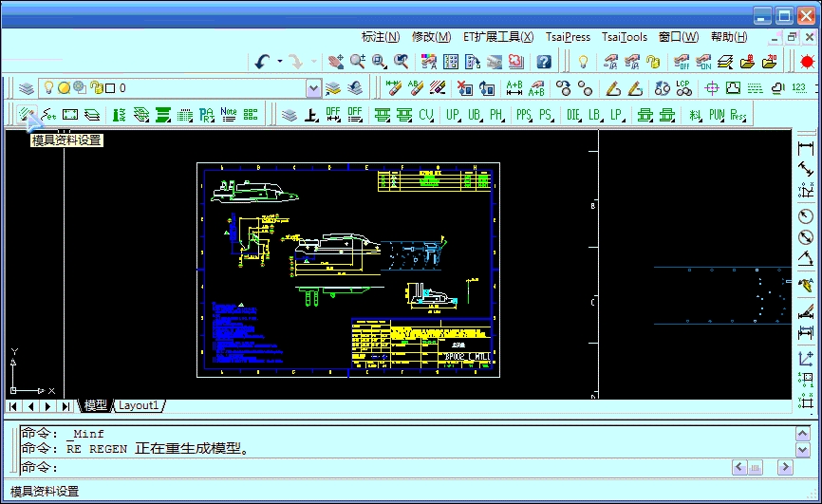This screenshot has width=822, height=504.
Task: Toggle the OFF text lines icon
Action: coord(355,114)
